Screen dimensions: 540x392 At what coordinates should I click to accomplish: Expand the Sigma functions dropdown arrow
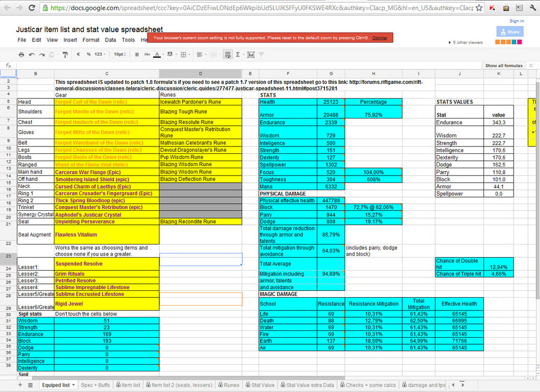click(244, 54)
